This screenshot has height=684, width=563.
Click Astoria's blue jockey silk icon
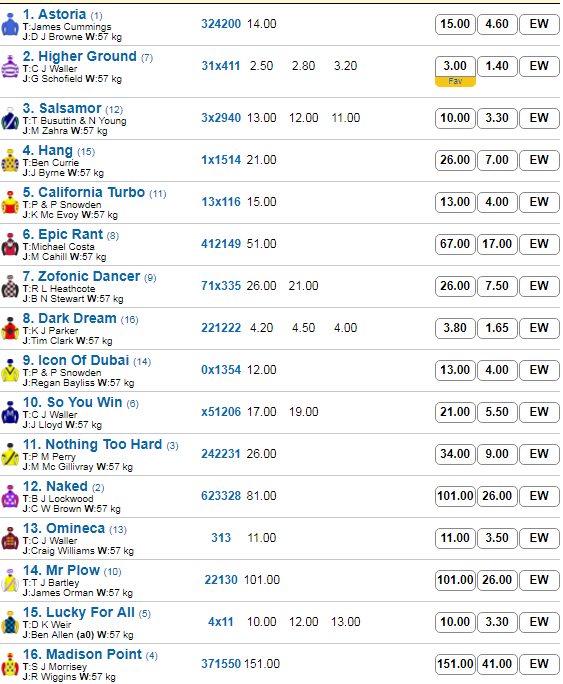pos(10,24)
